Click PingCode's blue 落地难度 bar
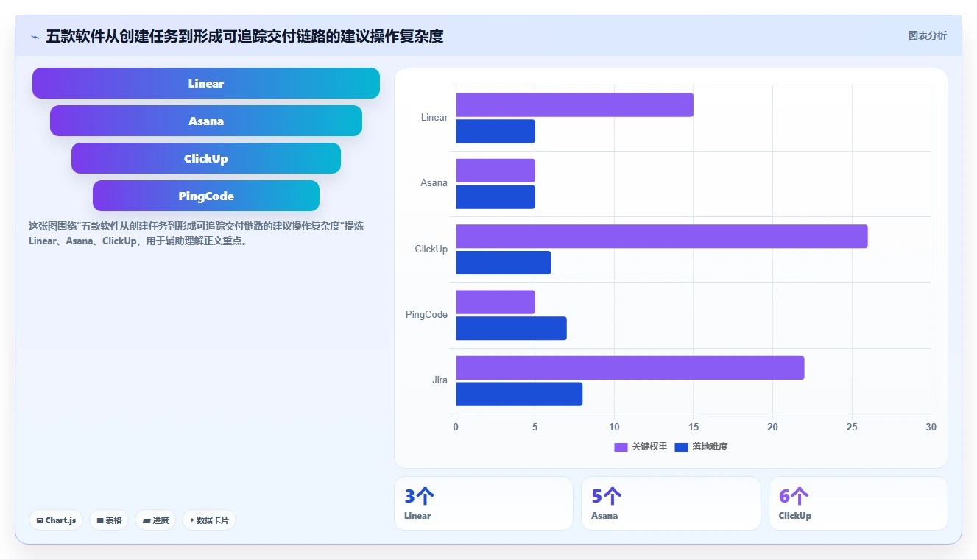 [511, 328]
